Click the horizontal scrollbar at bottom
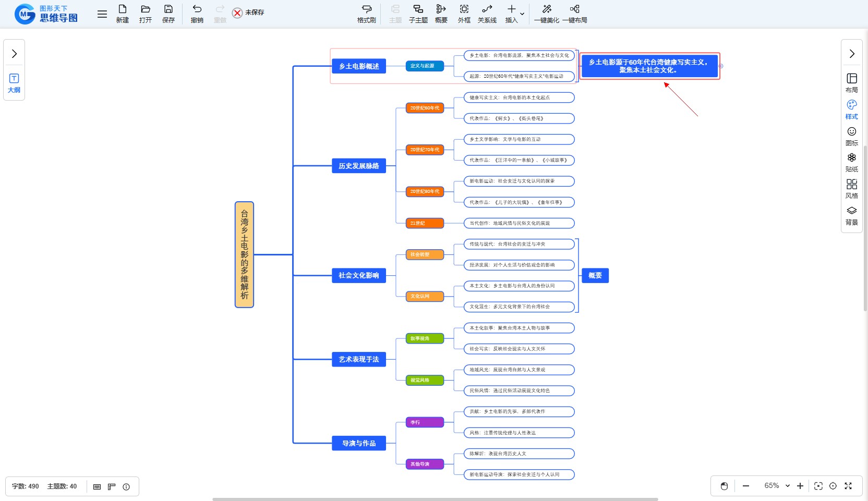868x501 pixels. point(435,499)
